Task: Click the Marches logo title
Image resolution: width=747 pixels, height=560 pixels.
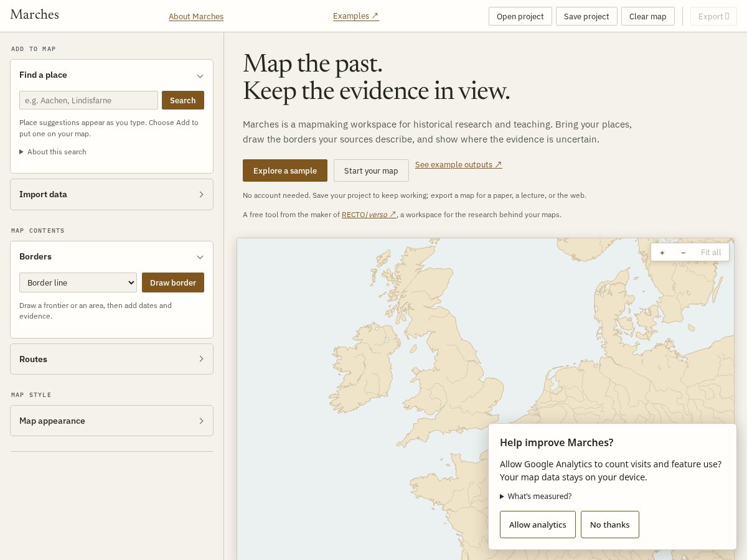Action: (x=34, y=14)
